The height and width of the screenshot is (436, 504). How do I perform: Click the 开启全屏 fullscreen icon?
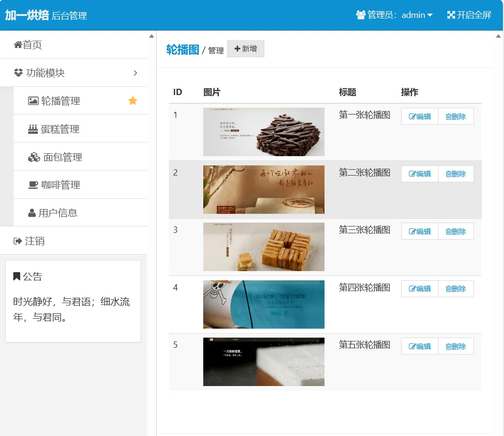[450, 15]
